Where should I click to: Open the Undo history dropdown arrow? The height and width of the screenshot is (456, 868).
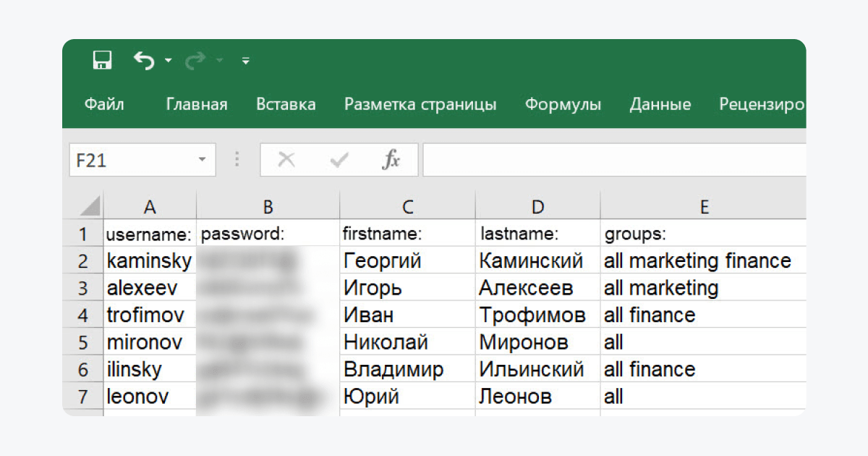coord(169,61)
